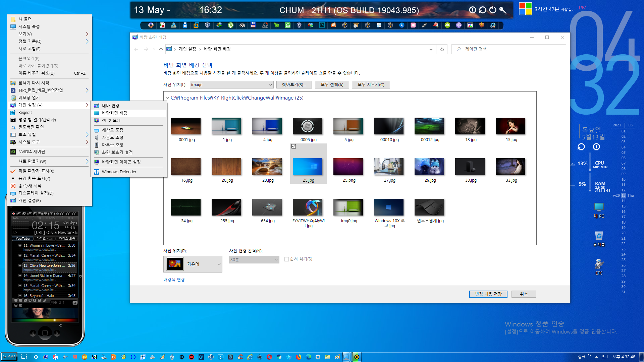Uncheck the 25.jpg thumbnail checkbox
Screen dimensions: 644x362
click(x=294, y=146)
